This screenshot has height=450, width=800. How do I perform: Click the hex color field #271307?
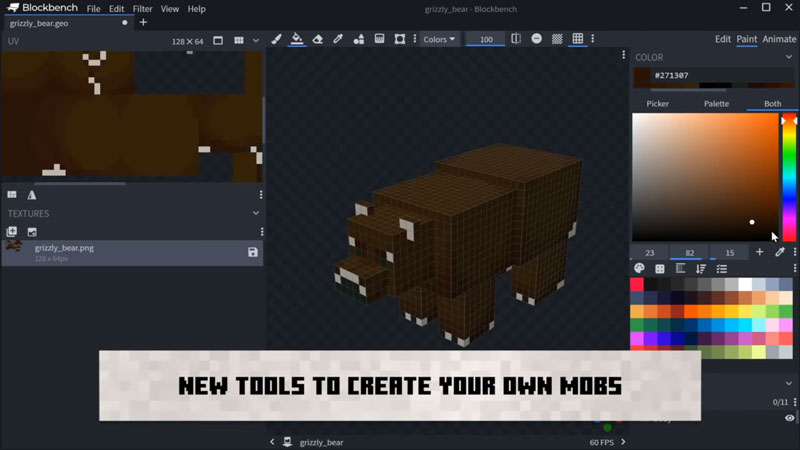723,76
